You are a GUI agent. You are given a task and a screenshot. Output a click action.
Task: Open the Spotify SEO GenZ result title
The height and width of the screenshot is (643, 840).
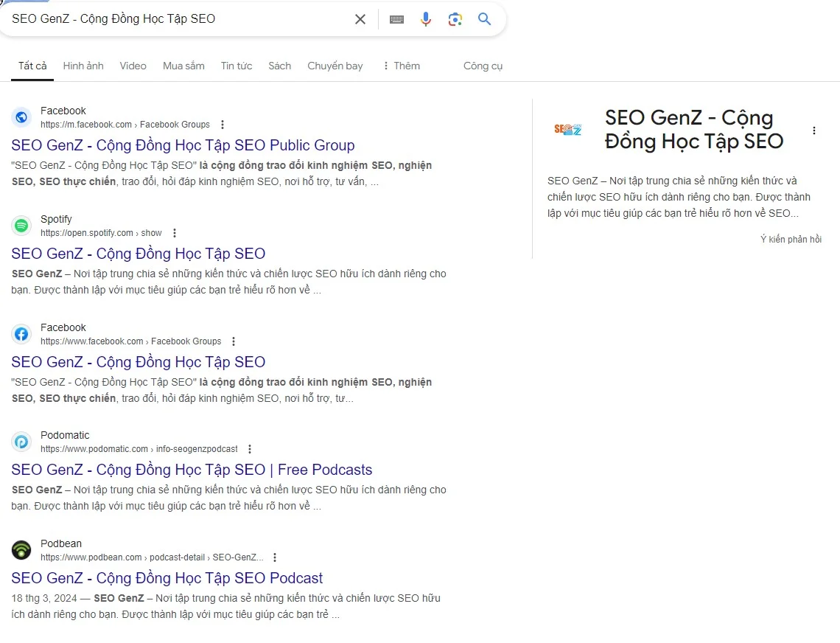(139, 254)
